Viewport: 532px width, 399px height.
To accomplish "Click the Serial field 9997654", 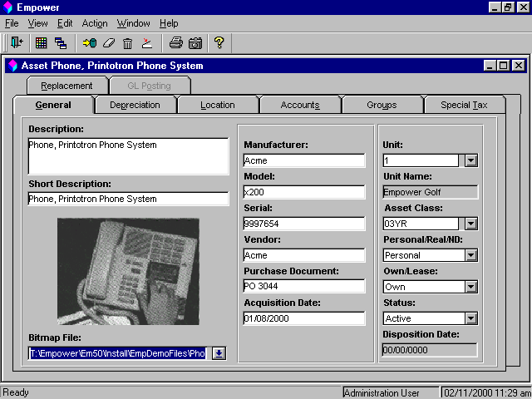I will point(304,224).
